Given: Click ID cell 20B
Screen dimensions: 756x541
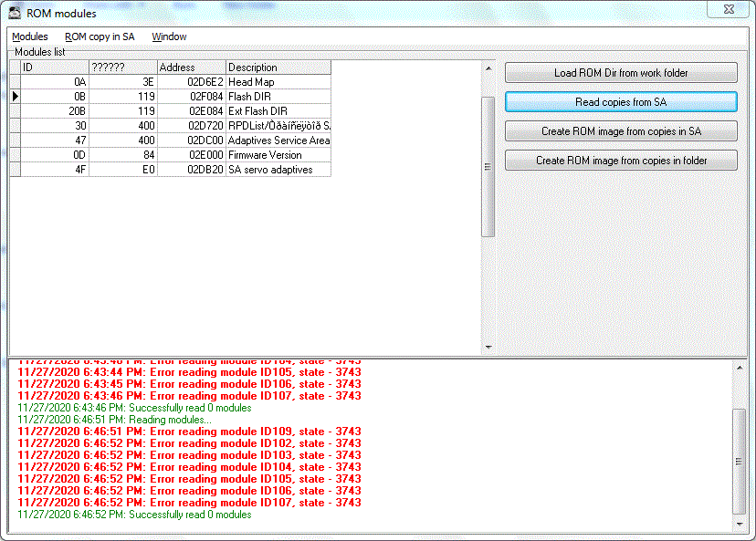Looking at the screenshot, I should [x=55, y=111].
